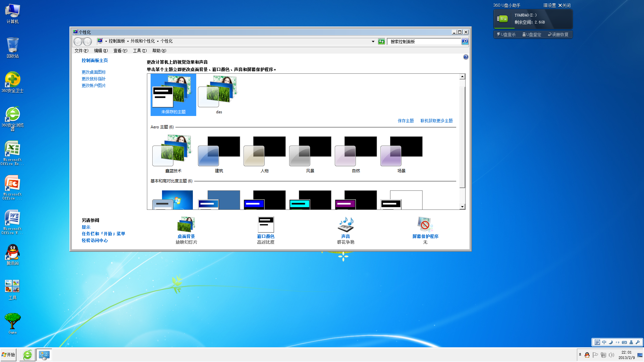Open the 查看(V) menu
This screenshot has width=644, height=362.
120,51
